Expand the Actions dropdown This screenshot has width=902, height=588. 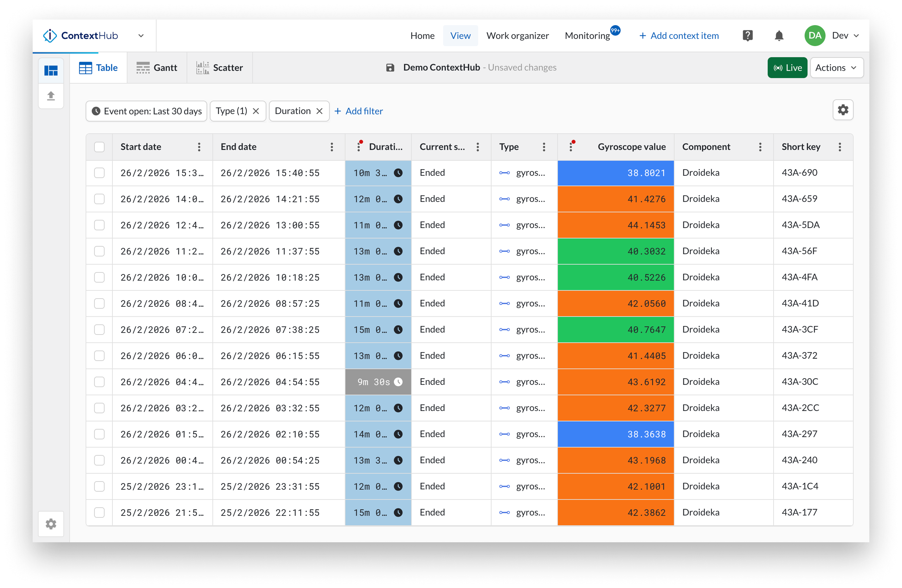click(836, 67)
